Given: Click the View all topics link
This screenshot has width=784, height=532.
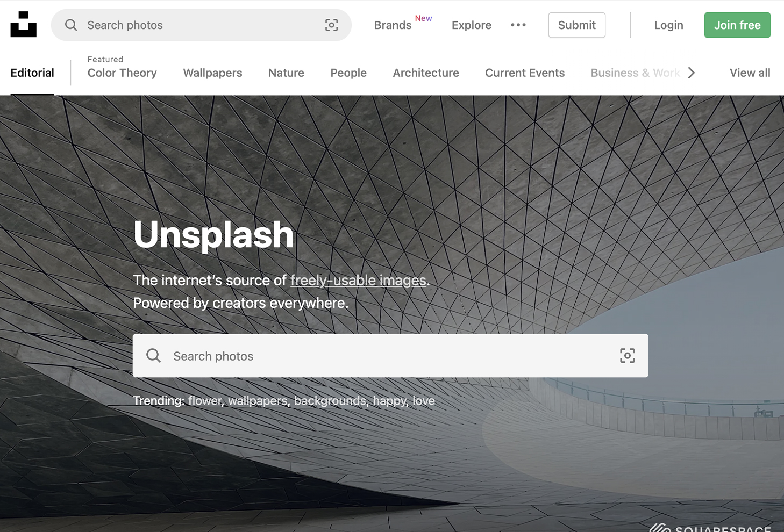Looking at the screenshot, I should pos(750,73).
